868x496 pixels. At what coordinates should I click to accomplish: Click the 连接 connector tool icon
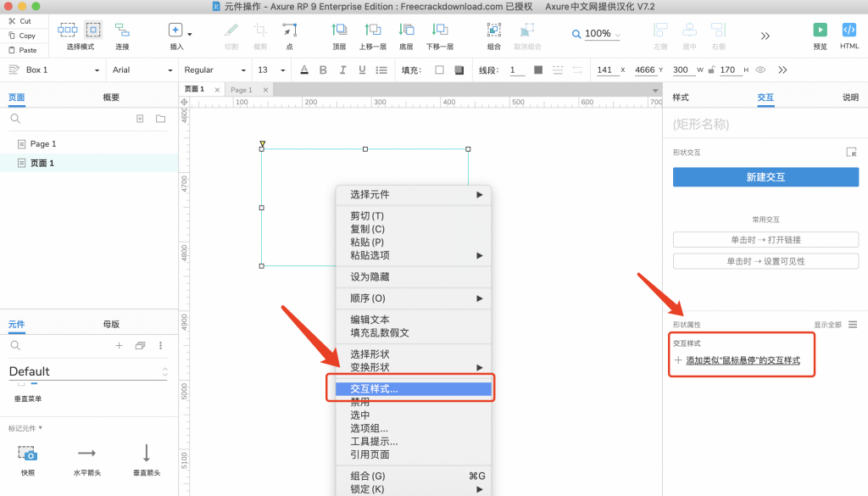pyautogui.click(x=122, y=31)
